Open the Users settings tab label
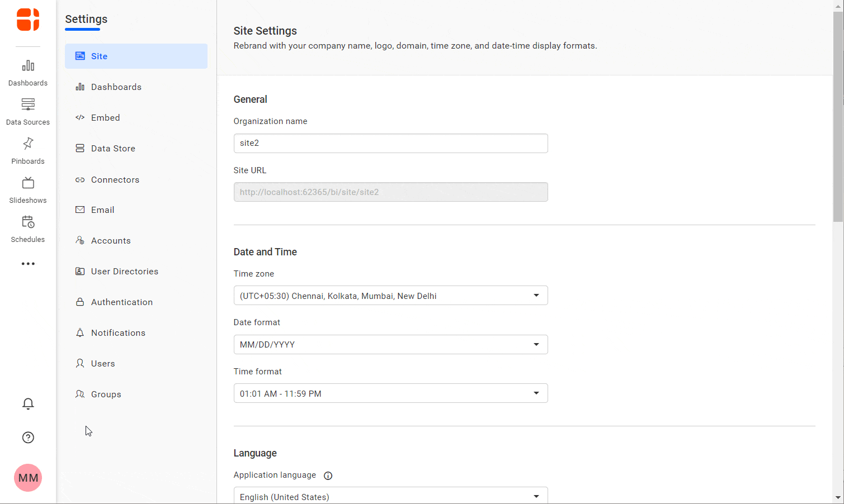Image resolution: width=844 pixels, height=504 pixels. [103, 363]
